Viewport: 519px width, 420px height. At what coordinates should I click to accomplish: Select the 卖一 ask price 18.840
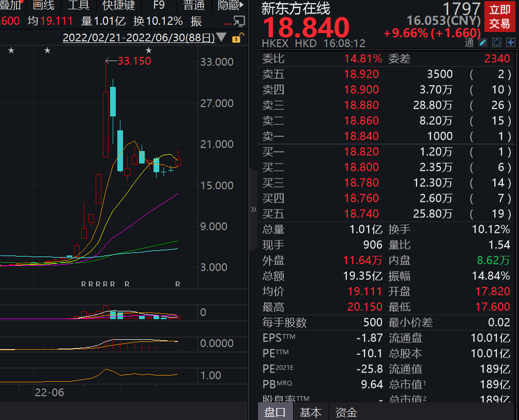click(361, 136)
